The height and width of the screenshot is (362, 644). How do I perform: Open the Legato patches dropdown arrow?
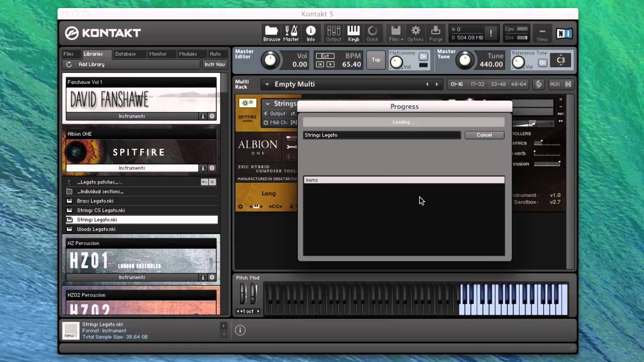pyautogui.click(x=204, y=182)
